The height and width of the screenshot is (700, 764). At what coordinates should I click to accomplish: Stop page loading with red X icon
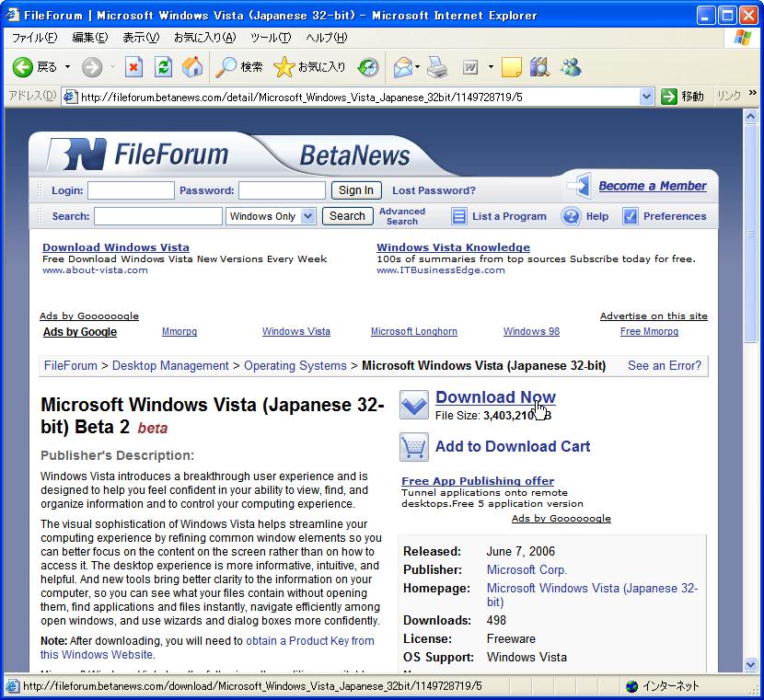(x=133, y=67)
